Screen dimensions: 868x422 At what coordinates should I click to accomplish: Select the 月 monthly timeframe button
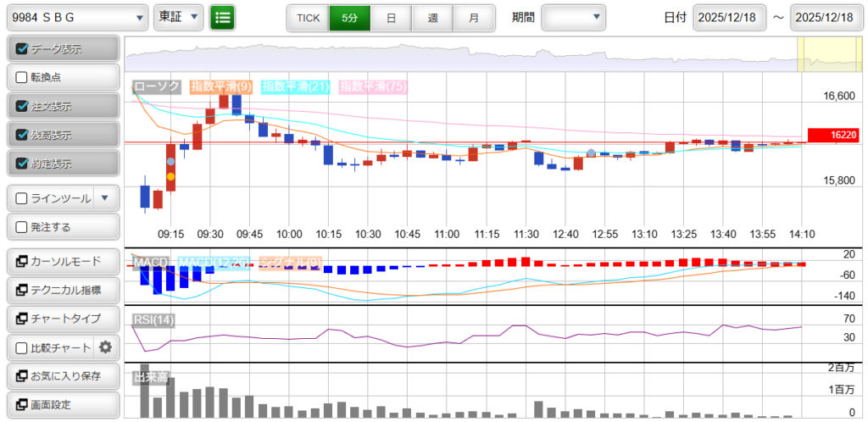[x=474, y=17]
